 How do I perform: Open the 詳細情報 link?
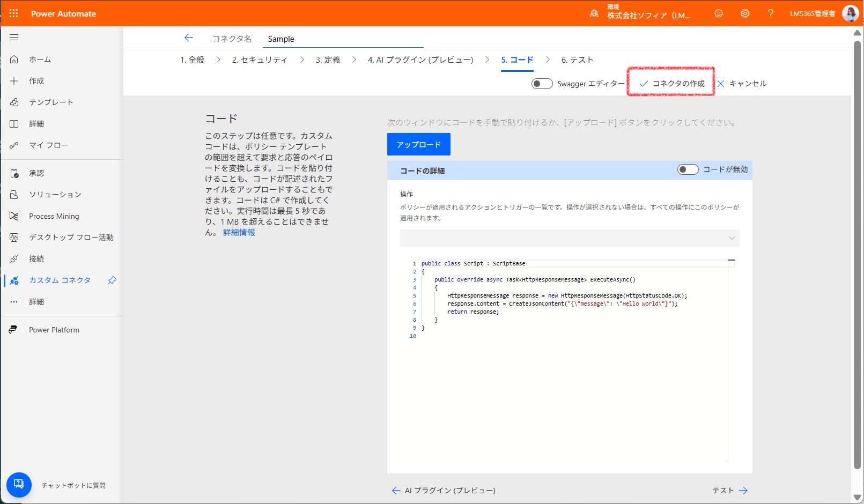[239, 233]
